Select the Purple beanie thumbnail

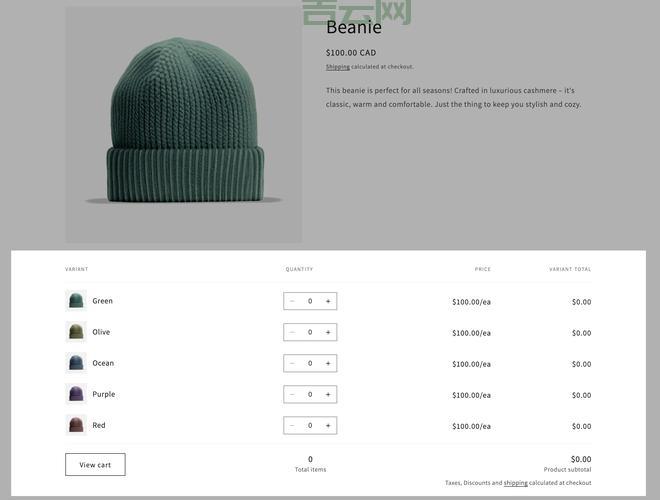(x=76, y=394)
